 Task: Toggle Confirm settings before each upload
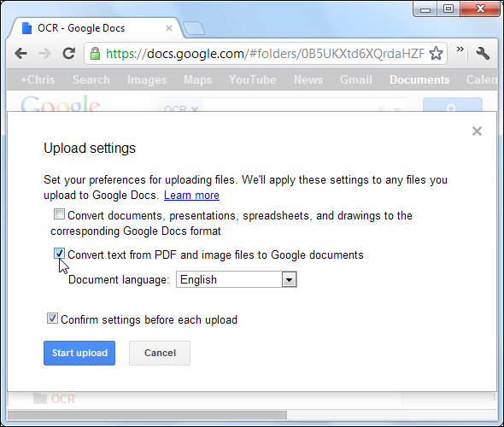pyautogui.click(x=52, y=319)
